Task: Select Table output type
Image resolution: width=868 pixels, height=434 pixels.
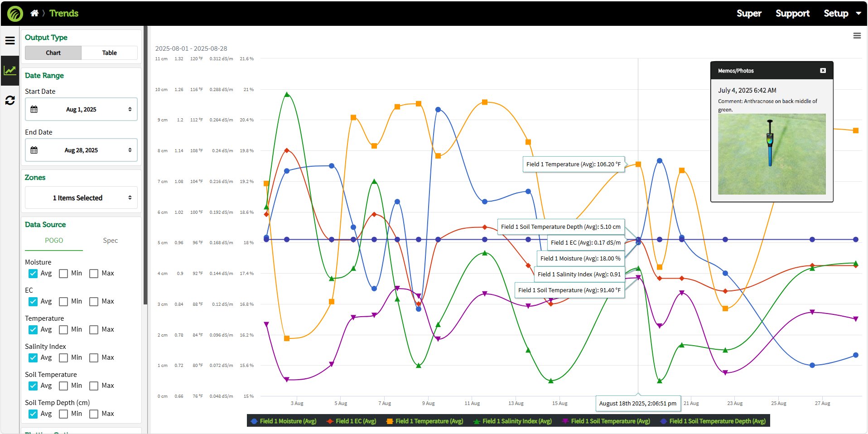Action: 109,53
